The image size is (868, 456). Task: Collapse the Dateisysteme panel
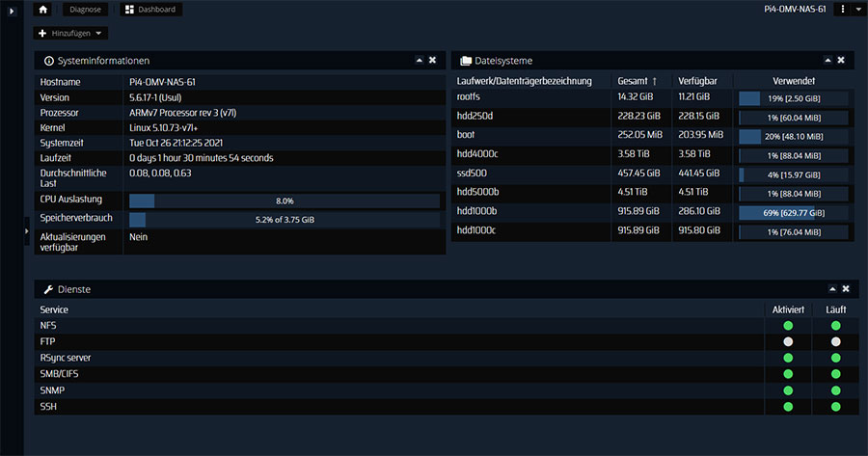click(827, 60)
